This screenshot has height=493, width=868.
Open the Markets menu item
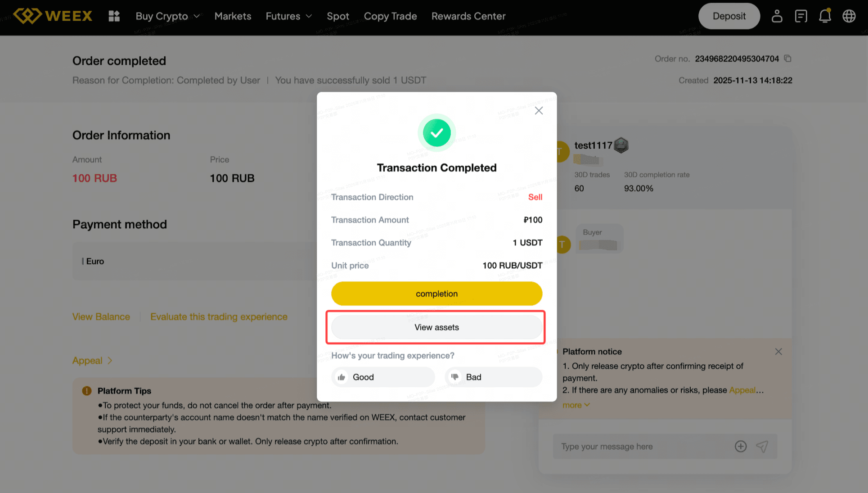pos(233,16)
